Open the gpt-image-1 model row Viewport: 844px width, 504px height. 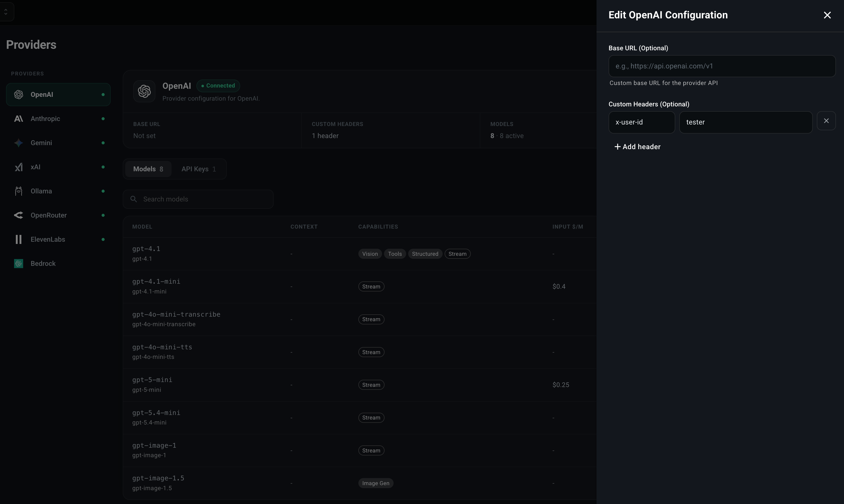pos(360,450)
